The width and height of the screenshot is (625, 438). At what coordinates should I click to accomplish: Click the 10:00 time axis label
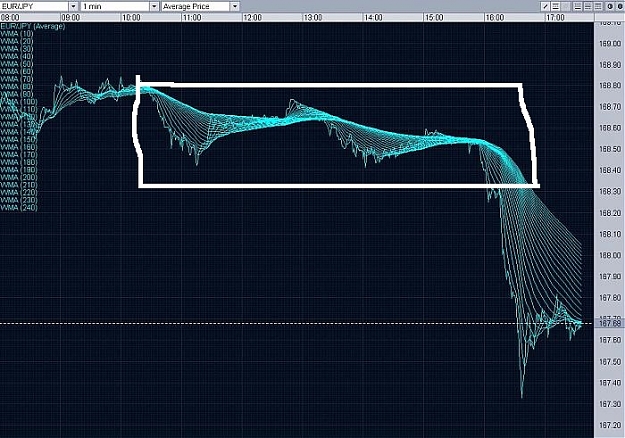pos(131,18)
